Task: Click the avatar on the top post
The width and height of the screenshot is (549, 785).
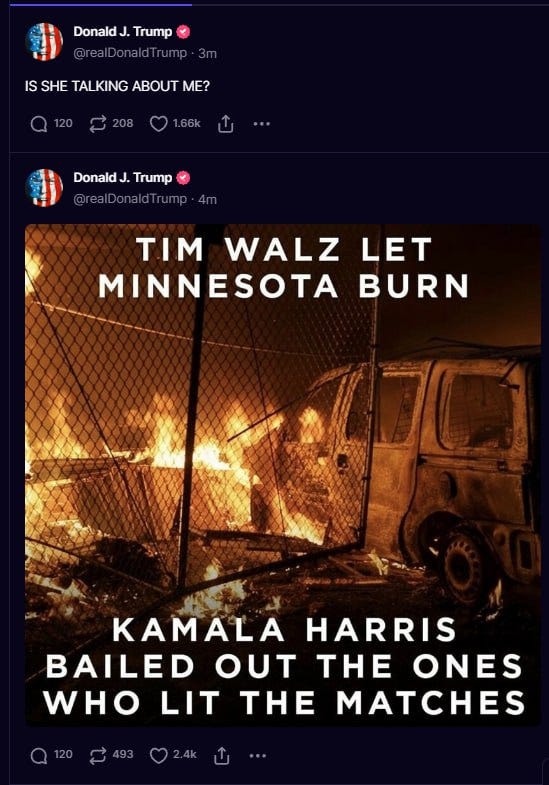Action: pos(44,42)
